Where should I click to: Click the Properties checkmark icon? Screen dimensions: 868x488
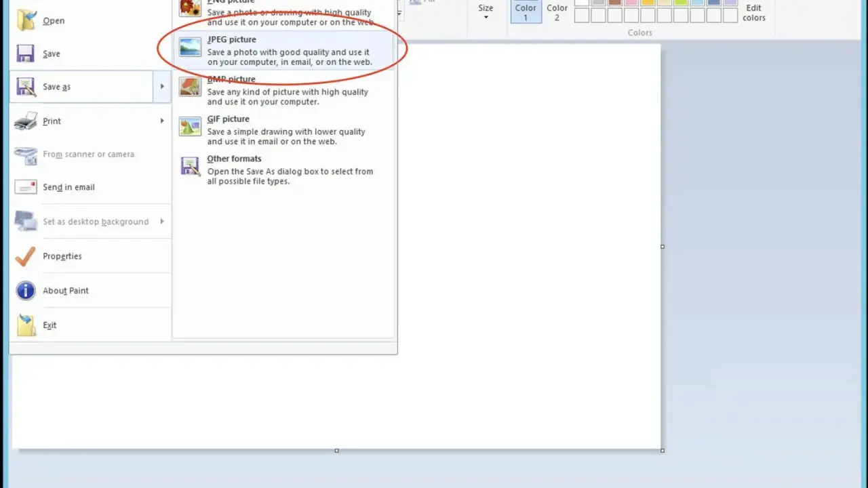pos(26,256)
